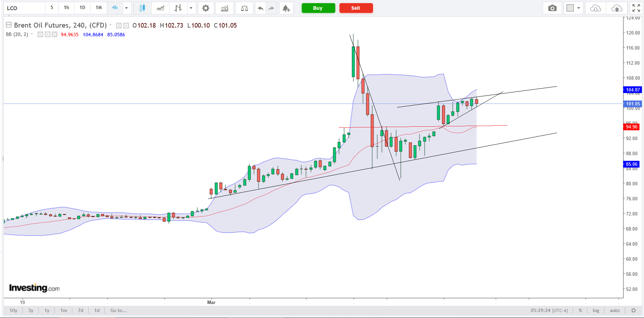
Task: Enter fullscreen chart mode
Action: pos(636,8)
